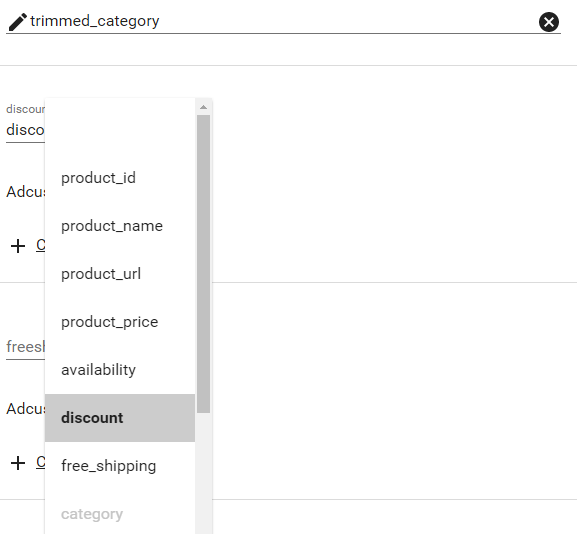Click the scrollbar up arrow in dropdown
The height and width of the screenshot is (534, 577).
click(203, 107)
